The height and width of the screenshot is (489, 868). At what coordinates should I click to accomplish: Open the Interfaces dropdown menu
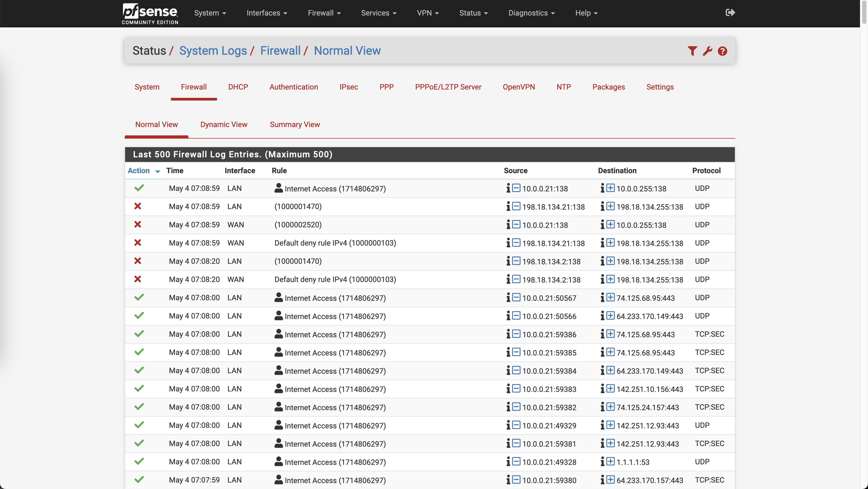point(267,13)
